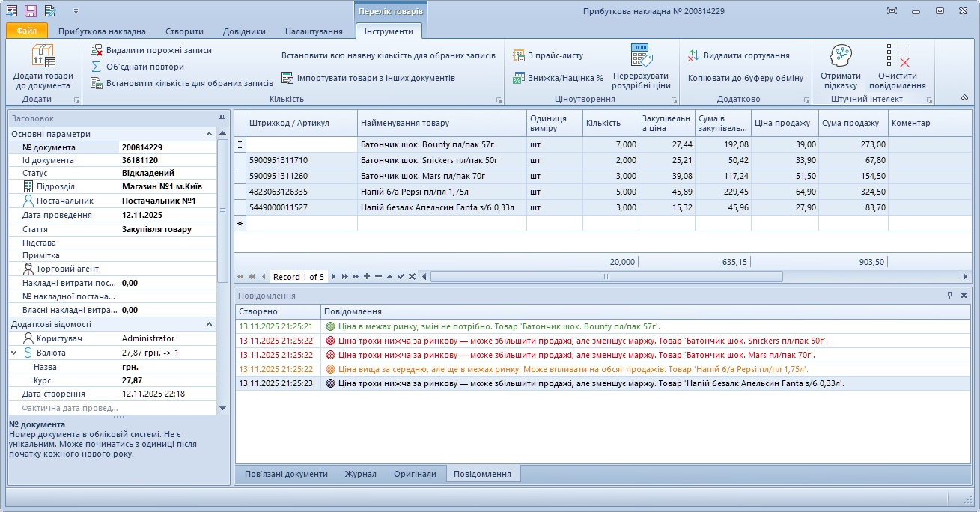This screenshot has height=512, width=980.
Task: Collapse the Додаткові відомості section
Action: [209, 324]
